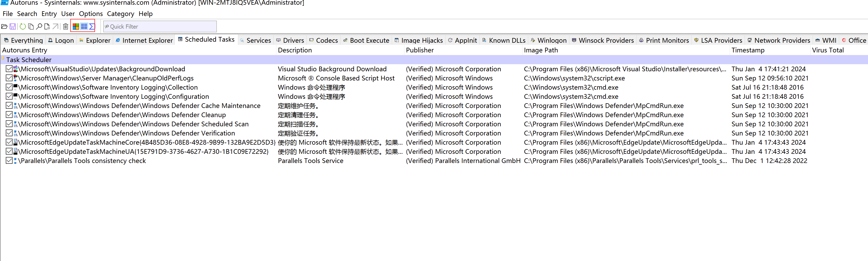Switch to the Image Hijacks tab

click(419, 40)
